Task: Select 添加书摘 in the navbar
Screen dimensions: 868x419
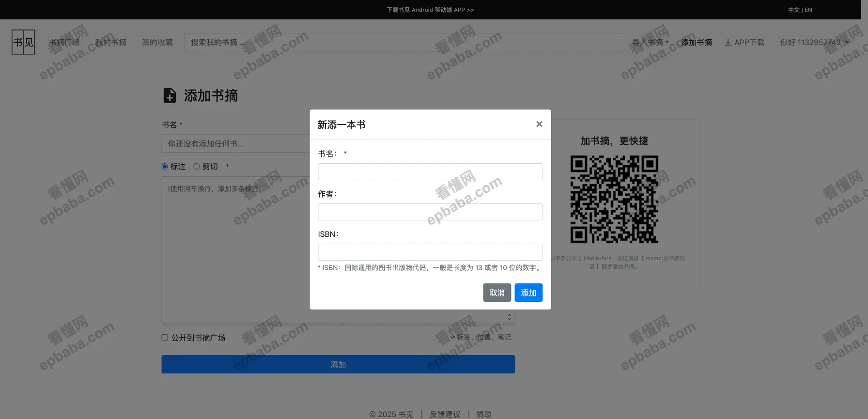Action: click(x=697, y=42)
